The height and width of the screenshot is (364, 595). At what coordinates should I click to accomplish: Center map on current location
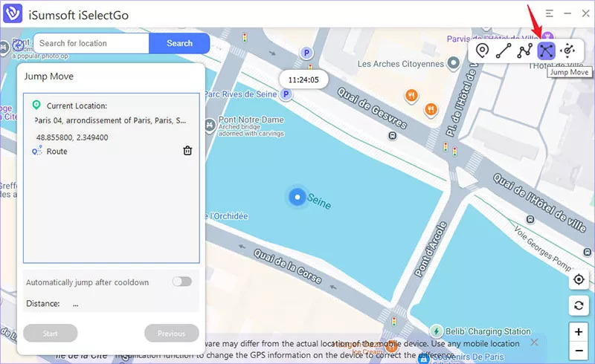pyautogui.click(x=579, y=279)
